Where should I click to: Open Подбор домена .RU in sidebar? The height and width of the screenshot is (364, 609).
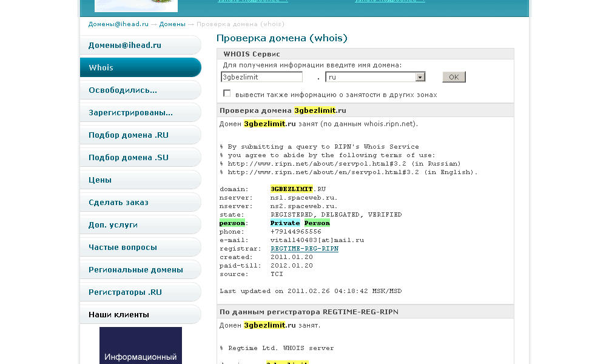tap(140, 135)
